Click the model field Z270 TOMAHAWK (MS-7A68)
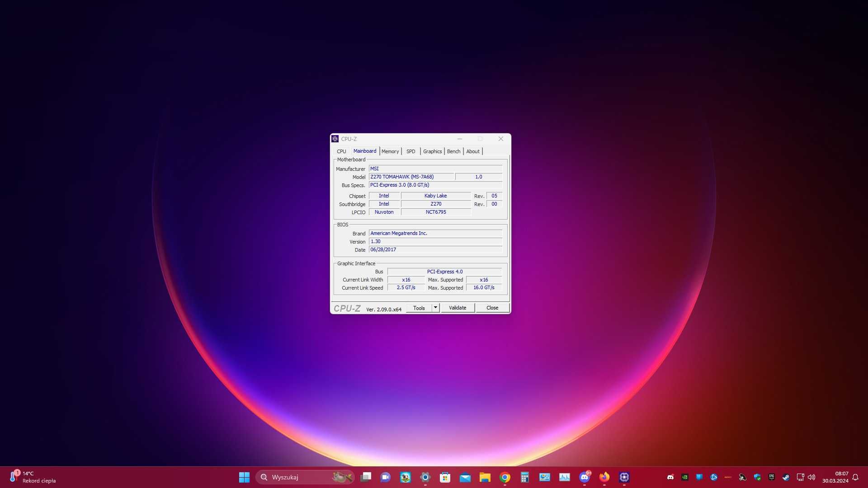Viewport: 868px width, 488px height. [411, 177]
